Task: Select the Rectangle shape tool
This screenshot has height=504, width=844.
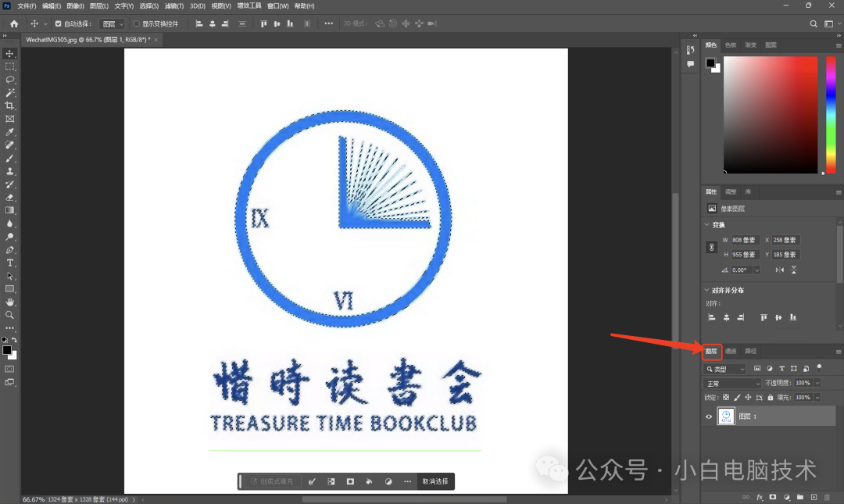Action: click(x=9, y=289)
